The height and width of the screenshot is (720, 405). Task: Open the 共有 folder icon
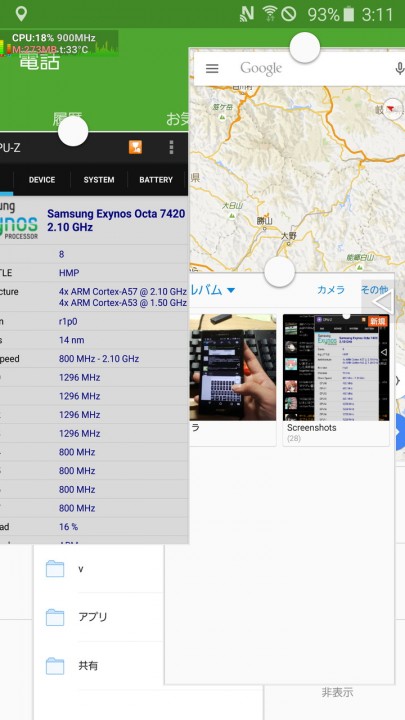tap(55, 666)
